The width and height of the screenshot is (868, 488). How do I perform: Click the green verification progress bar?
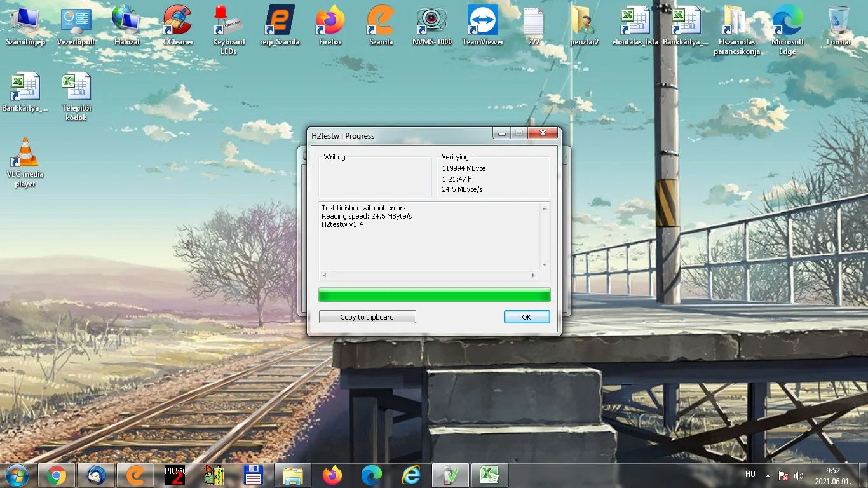pyautogui.click(x=435, y=295)
